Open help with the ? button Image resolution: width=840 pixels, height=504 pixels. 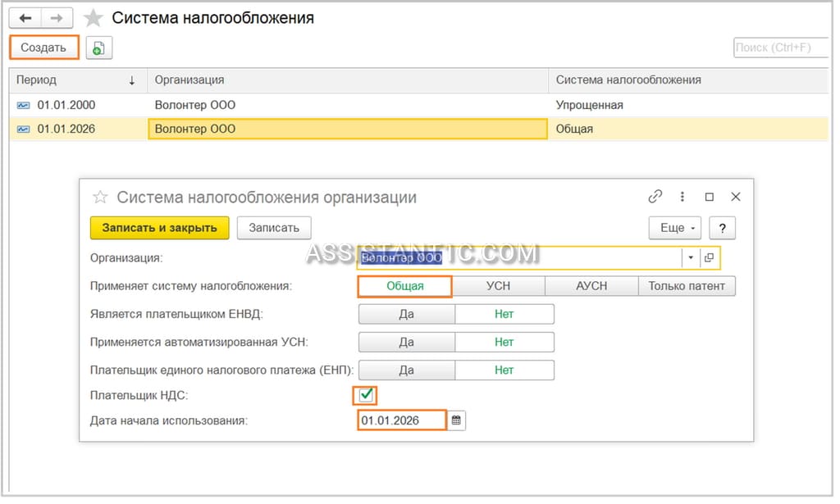pyautogui.click(x=722, y=229)
